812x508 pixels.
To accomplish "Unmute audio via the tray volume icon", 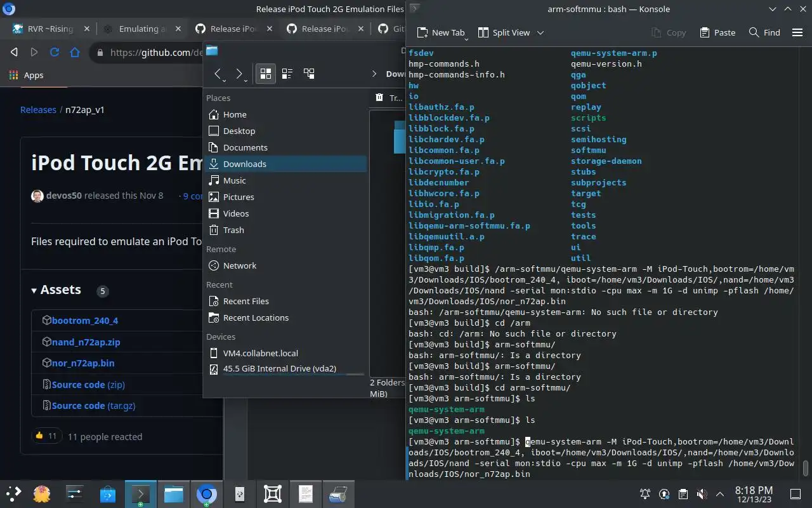I will [x=702, y=494].
